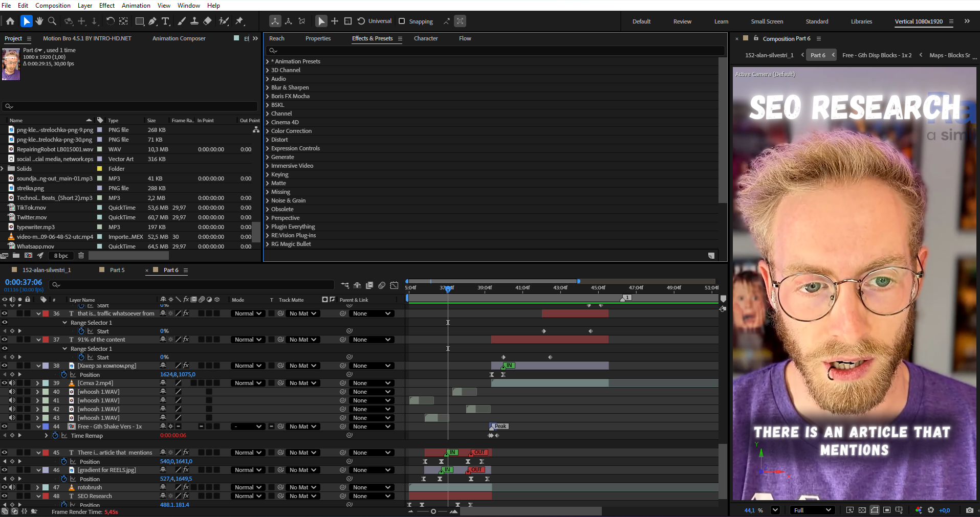Open blend mode dropdown for rotobrush layer
Image resolution: width=980 pixels, height=517 pixels.
(x=248, y=487)
